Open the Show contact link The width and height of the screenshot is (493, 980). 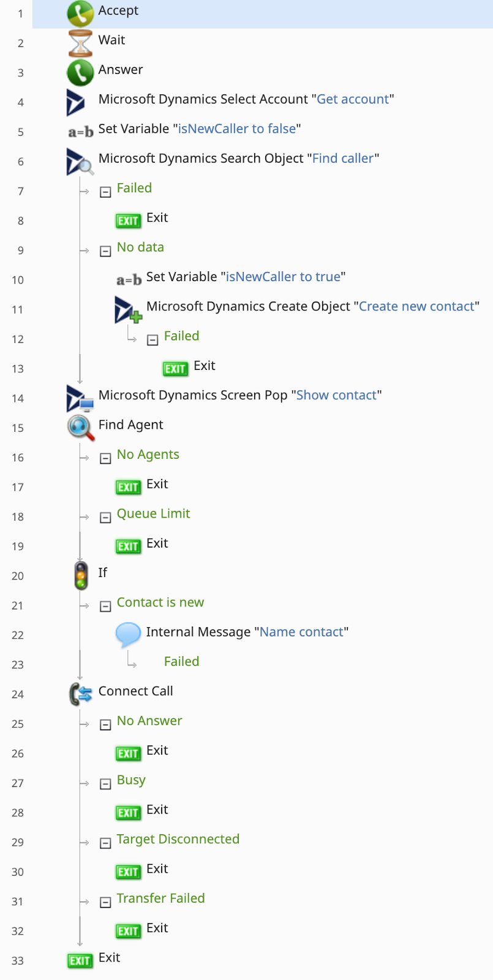pos(337,395)
